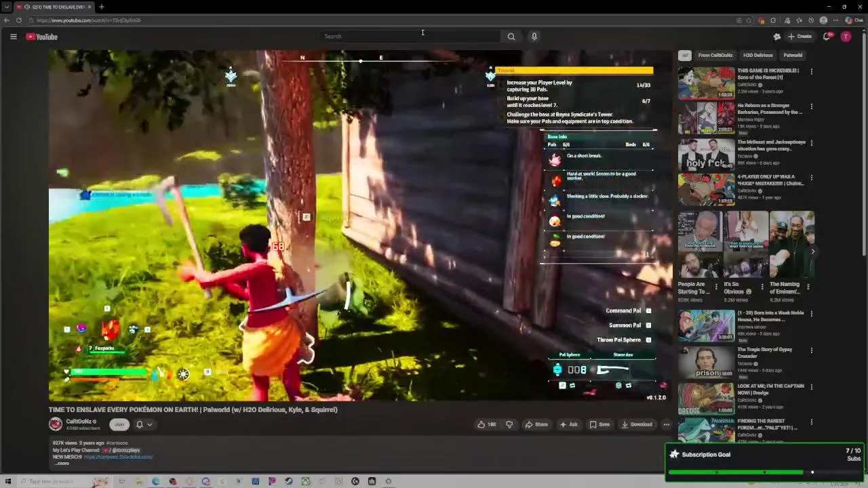Open options for MrBeast and Jacksepticeye video
The height and width of the screenshot is (488, 868).
coord(811,143)
